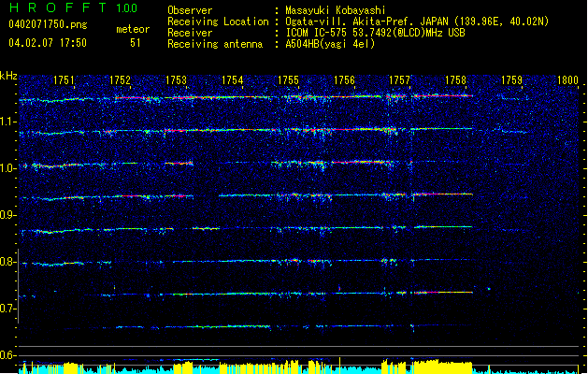588x374 pixels.
Task: Click the 0.6 kHz axis label
Action: pos(7,355)
